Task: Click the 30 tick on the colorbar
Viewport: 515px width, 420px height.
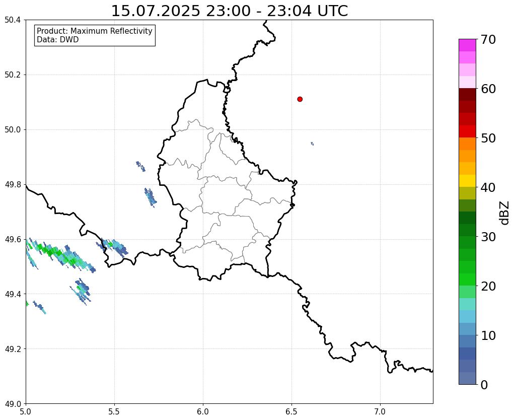Action: [x=488, y=237]
